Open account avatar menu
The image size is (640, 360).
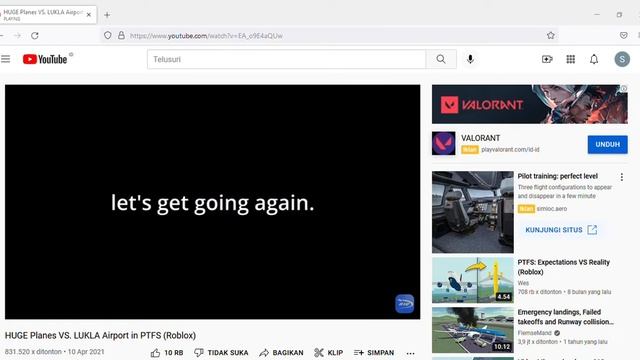(622, 59)
